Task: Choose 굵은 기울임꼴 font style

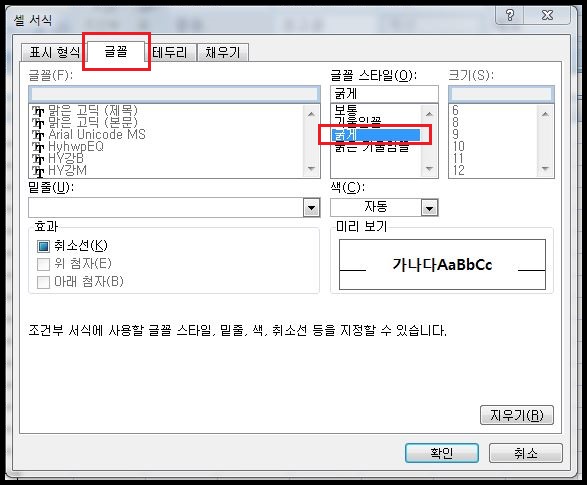Action: point(371,147)
